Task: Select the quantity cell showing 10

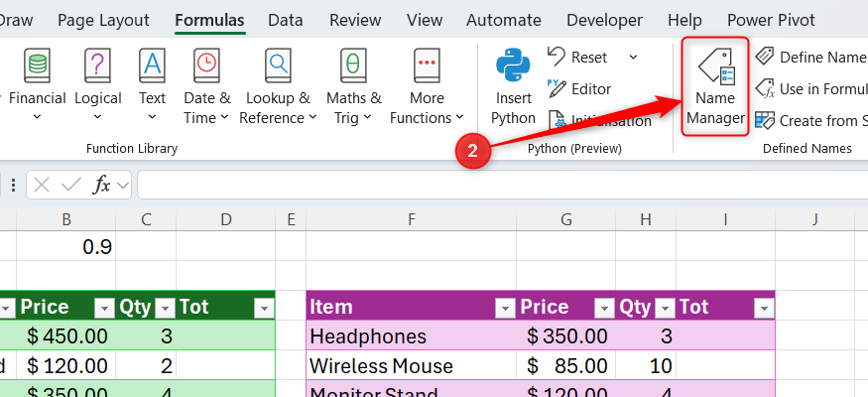Action: coord(646,365)
